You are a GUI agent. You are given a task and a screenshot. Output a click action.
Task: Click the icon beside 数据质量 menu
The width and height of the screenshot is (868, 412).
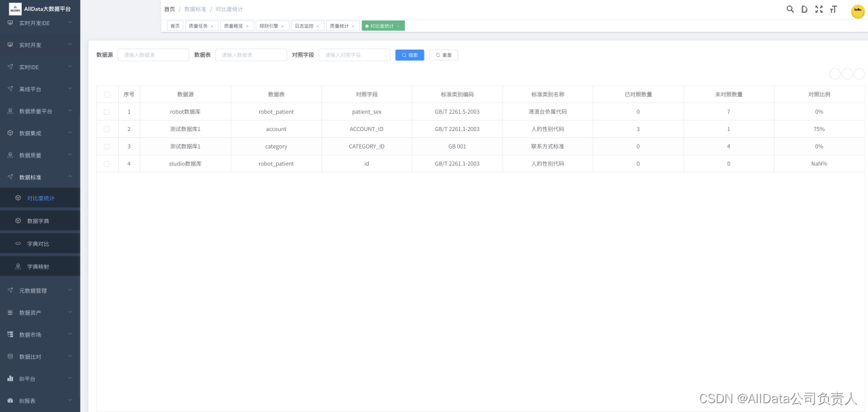pos(10,155)
